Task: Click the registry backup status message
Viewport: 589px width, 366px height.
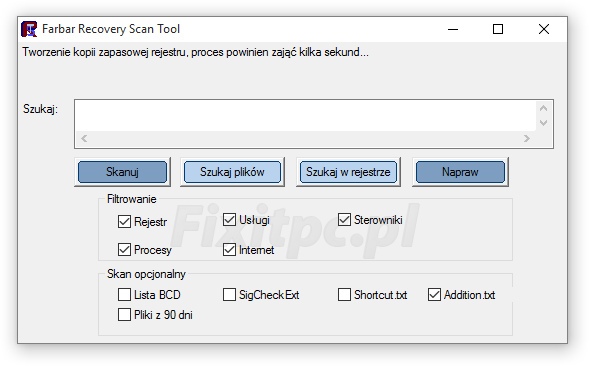Action: (195, 52)
